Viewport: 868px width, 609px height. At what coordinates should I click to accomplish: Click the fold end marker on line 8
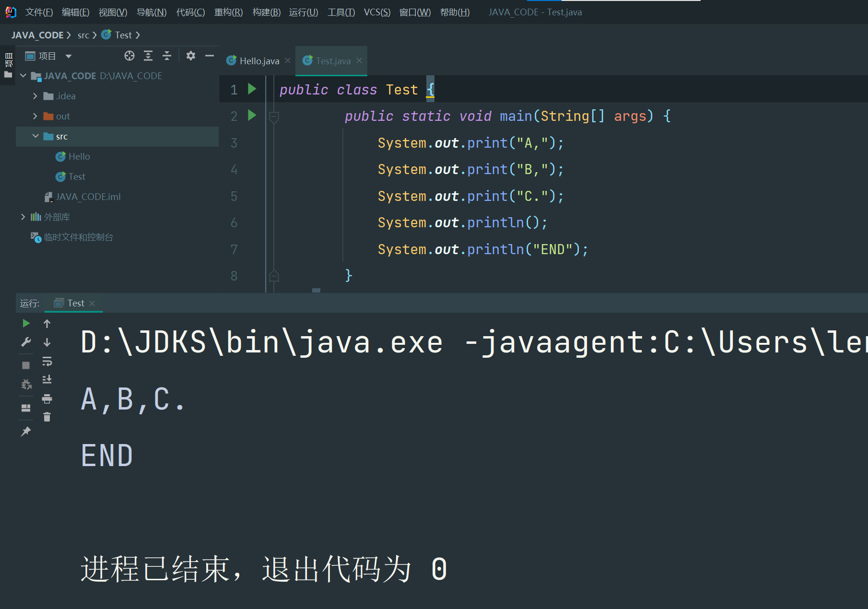(x=274, y=276)
